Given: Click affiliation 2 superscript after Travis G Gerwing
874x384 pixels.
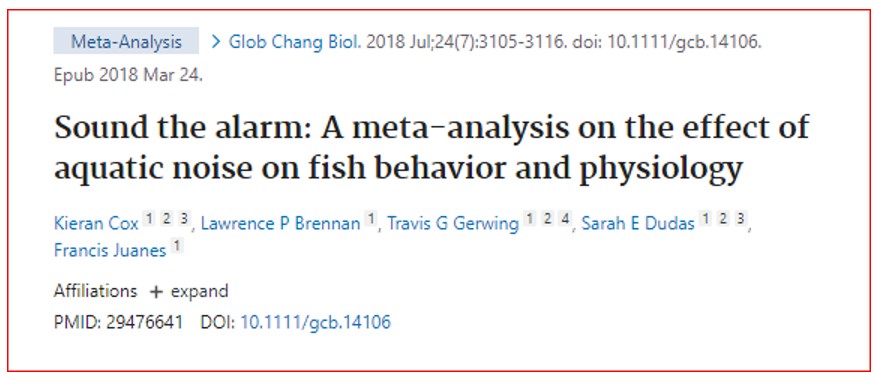Looking at the screenshot, I should 547,218.
